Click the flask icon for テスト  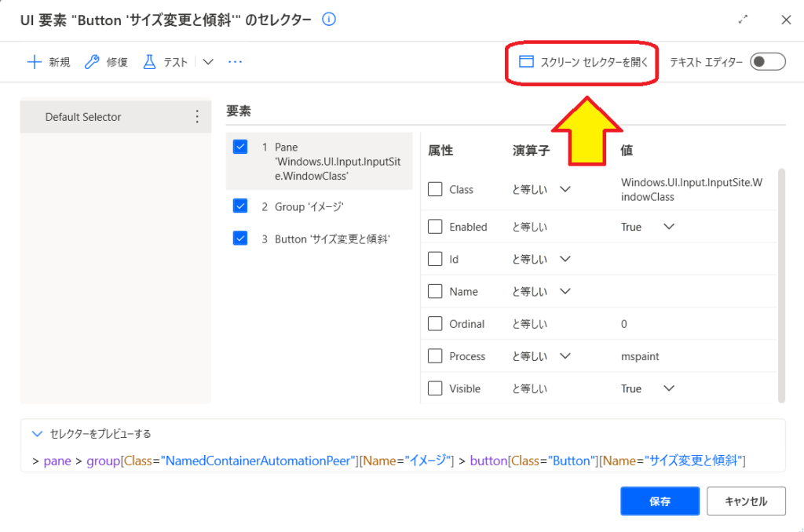[149, 62]
